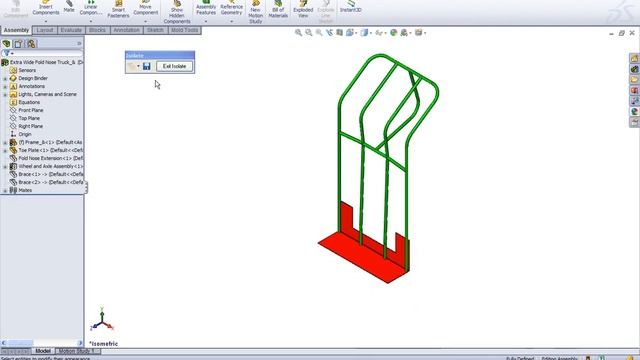Screen dimensions: 640x360
Task: Switch to the Layout tab
Action: point(45,30)
